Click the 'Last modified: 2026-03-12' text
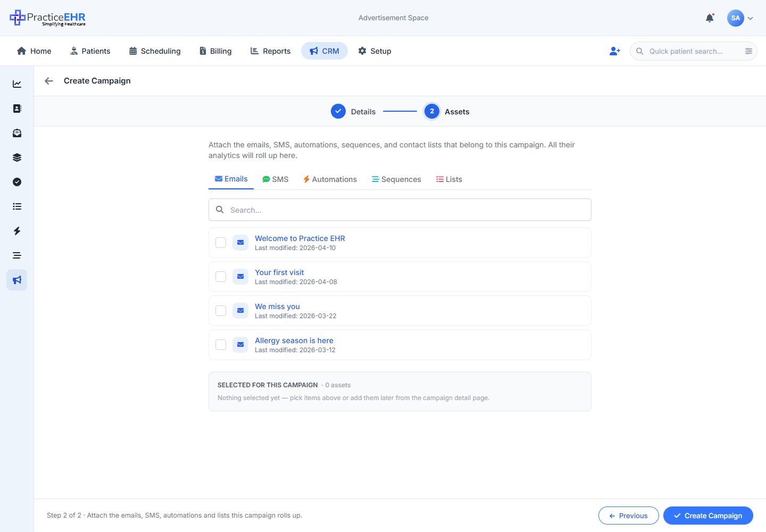Image resolution: width=766 pixels, height=532 pixels. coord(295,350)
